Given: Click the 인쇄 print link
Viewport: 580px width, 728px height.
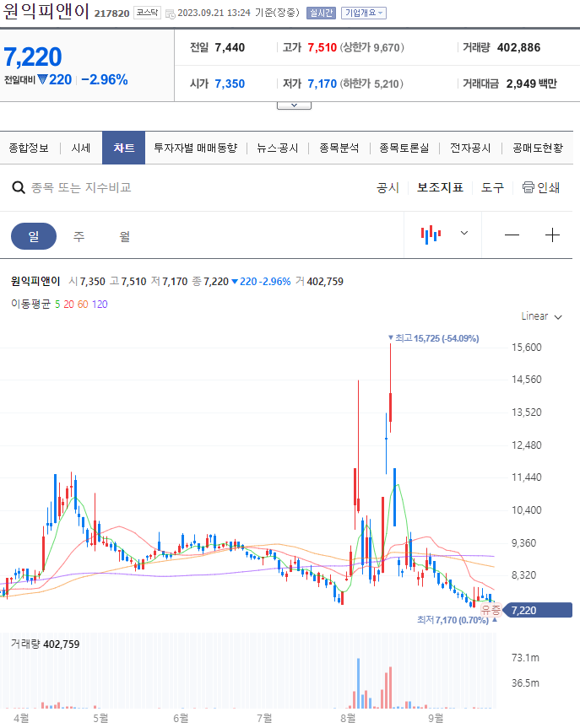Looking at the screenshot, I should click(549, 187).
